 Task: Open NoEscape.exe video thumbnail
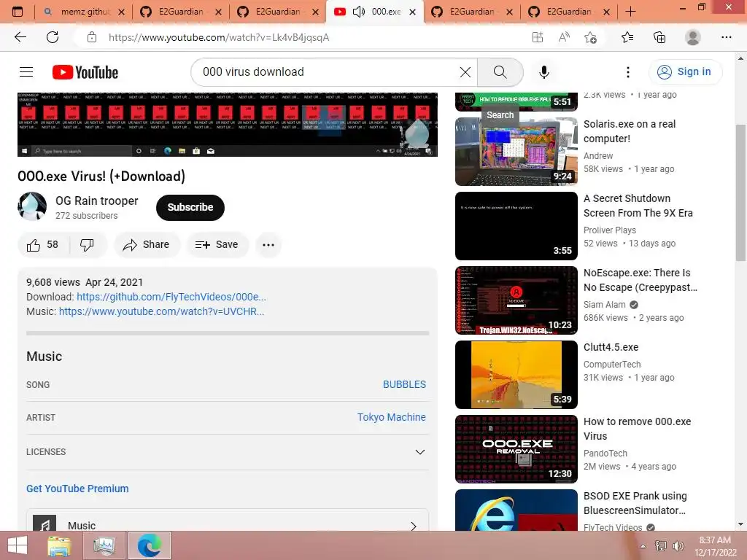tap(516, 300)
